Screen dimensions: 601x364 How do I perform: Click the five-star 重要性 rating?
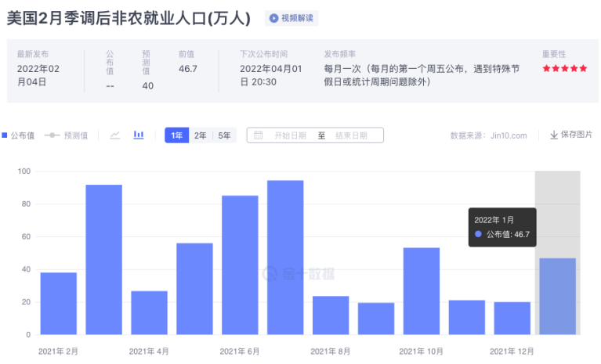pos(565,69)
